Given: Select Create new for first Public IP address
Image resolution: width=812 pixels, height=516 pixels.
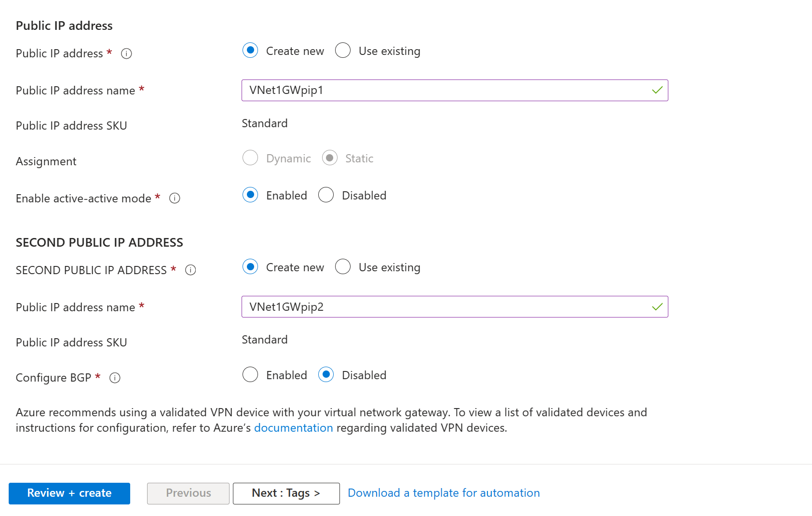Looking at the screenshot, I should coord(250,50).
